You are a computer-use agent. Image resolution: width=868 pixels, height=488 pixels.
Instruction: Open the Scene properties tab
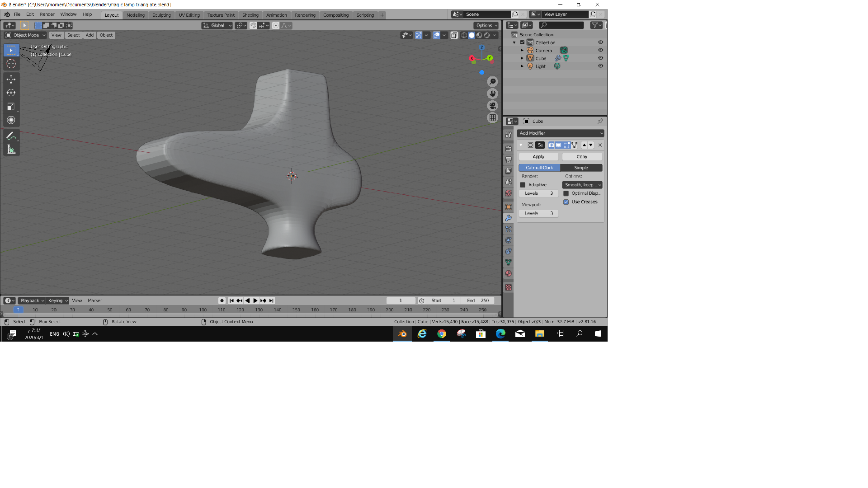[508, 182]
